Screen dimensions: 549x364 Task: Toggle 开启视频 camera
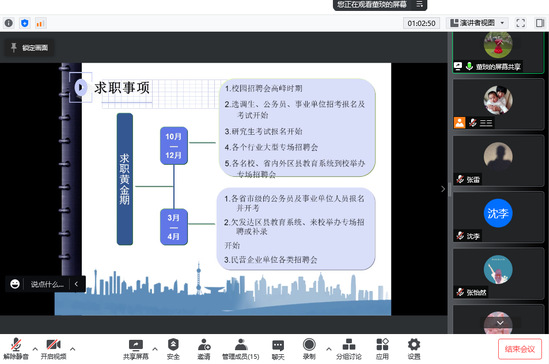pos(54,349)
